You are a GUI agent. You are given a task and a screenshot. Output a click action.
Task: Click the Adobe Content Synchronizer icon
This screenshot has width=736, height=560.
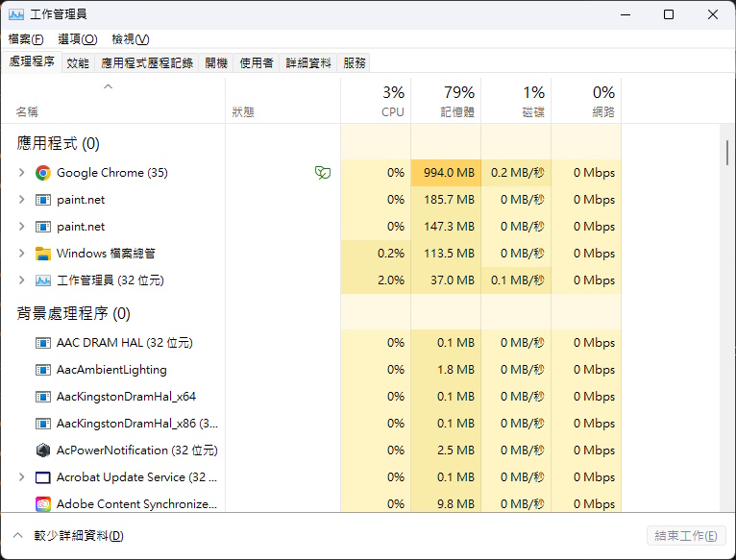point(43,504)
